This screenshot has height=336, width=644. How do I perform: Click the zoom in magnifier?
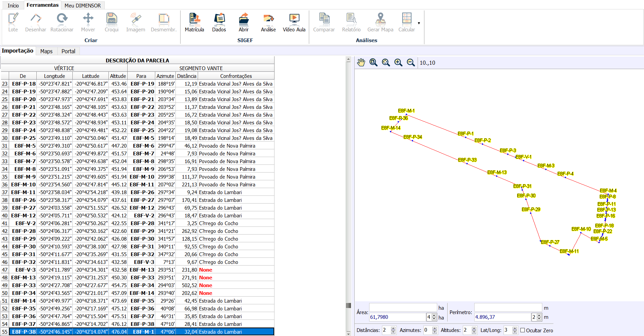[398, 62]
